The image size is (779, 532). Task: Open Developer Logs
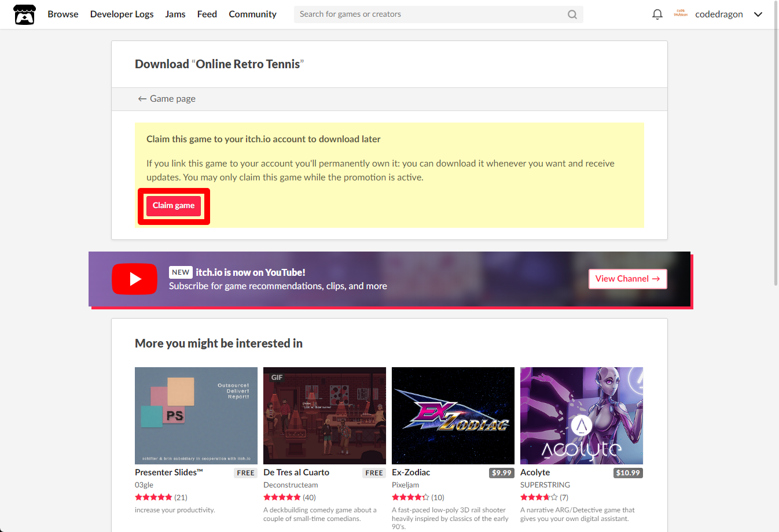pos(122,14)
